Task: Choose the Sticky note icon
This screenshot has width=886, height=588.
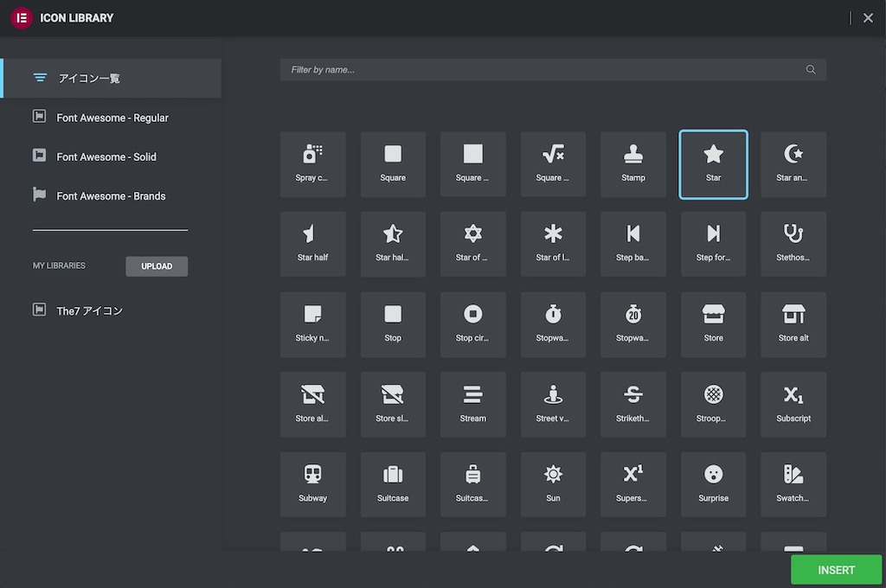Action: tap(312, 324)
